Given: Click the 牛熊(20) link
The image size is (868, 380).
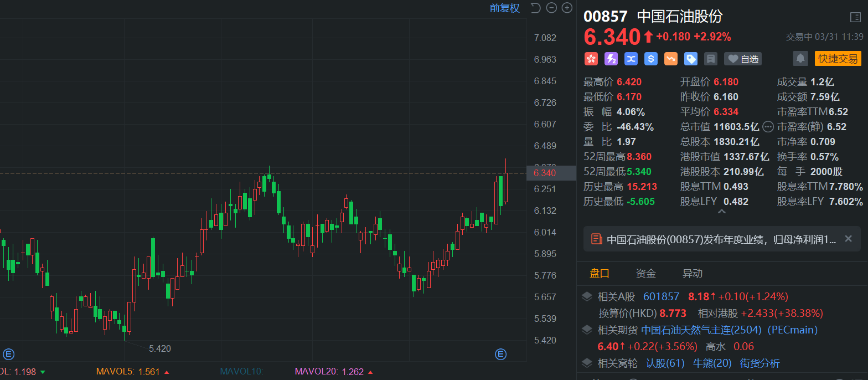Looking at the screenshot, I should 712,363.
